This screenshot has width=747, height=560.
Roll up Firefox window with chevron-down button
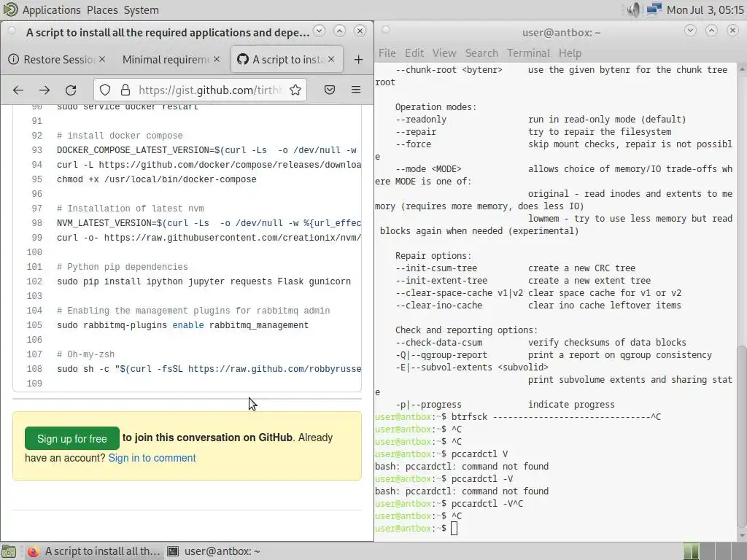(320, 31)
